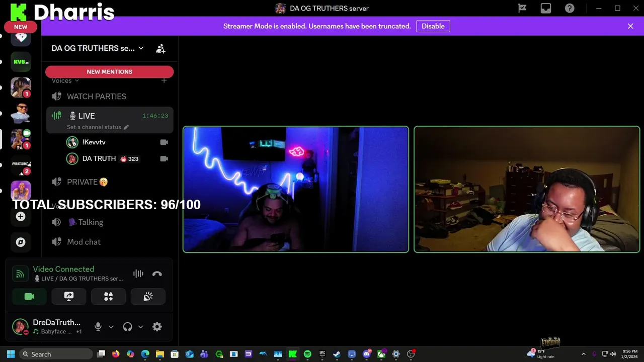
Task: Dismiss the Streamer Mode banner
Action: point(630,26)
